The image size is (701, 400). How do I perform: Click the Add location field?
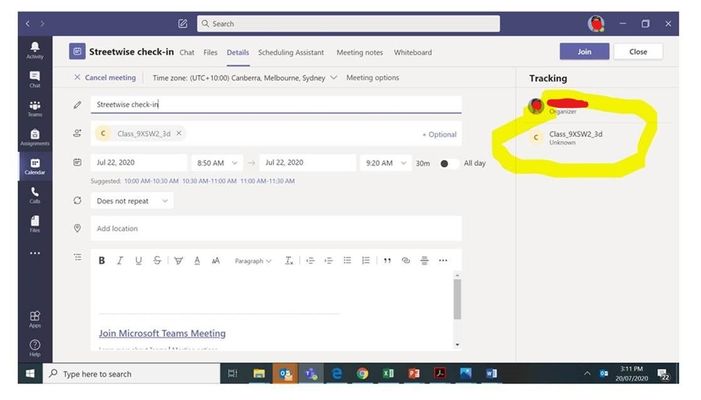[276, 228]
